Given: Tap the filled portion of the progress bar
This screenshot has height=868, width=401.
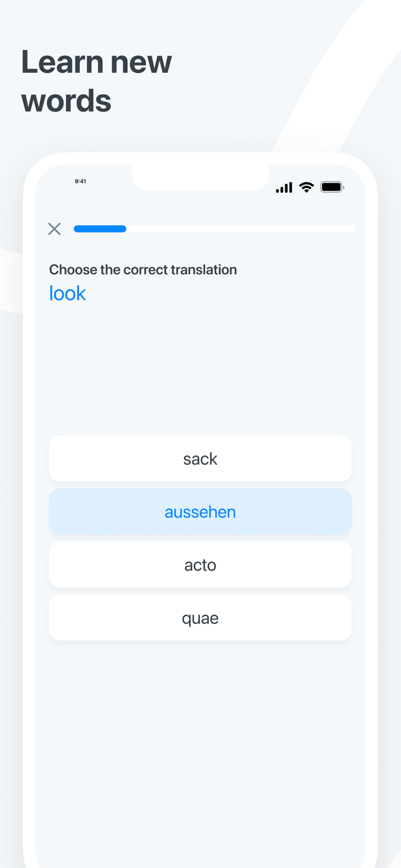Looking at the screenshot, I should pos(100,229).
